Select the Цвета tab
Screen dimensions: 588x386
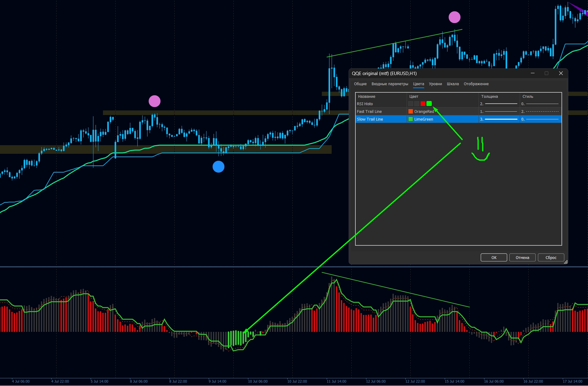(418, 84)
